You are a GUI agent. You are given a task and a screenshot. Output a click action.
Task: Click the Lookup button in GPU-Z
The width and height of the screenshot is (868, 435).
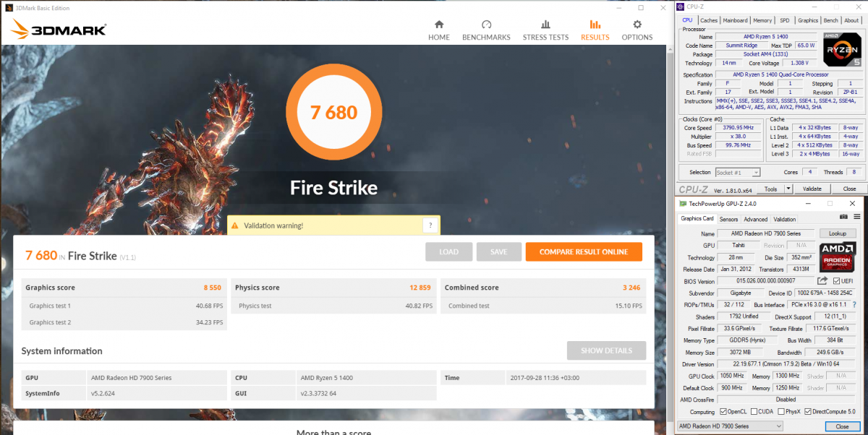[x=838, y=233]
